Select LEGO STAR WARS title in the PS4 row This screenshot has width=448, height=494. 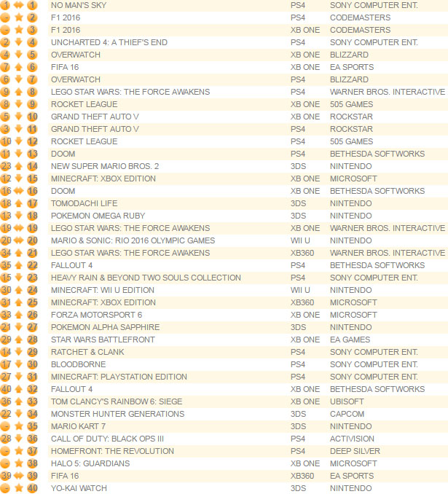pyautogui.click(x=130, y=92)
